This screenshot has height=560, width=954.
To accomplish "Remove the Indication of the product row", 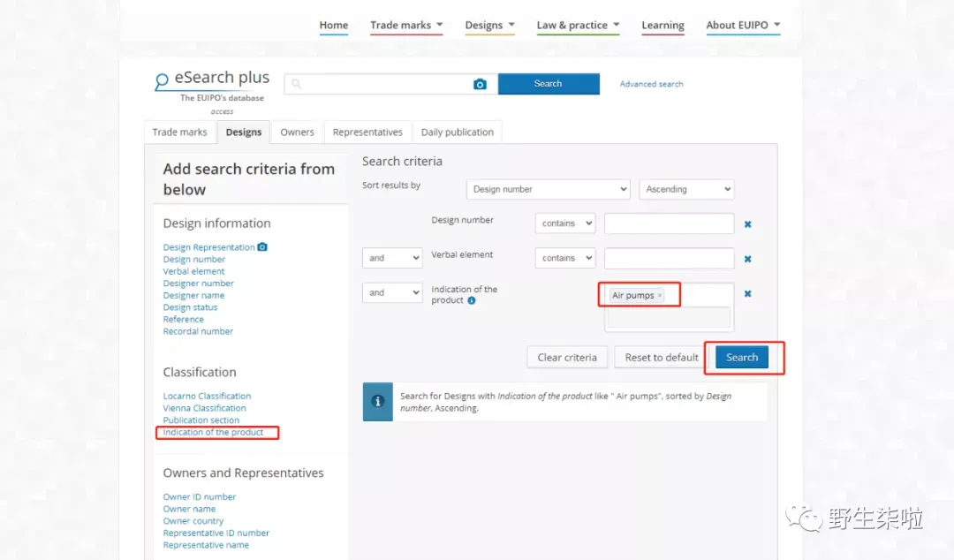I will 748,293.
